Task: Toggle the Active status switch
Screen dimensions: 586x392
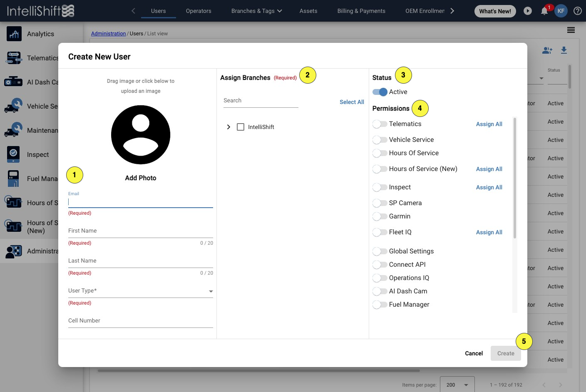Action: click(x=380, y=92)
